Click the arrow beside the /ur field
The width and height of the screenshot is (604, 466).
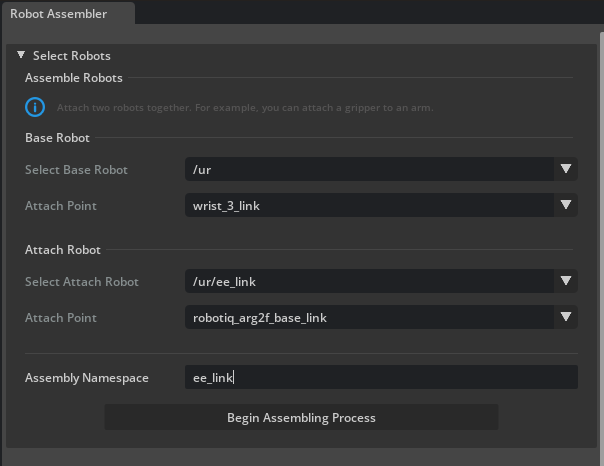pyautogui.click(x=566, y=169)
